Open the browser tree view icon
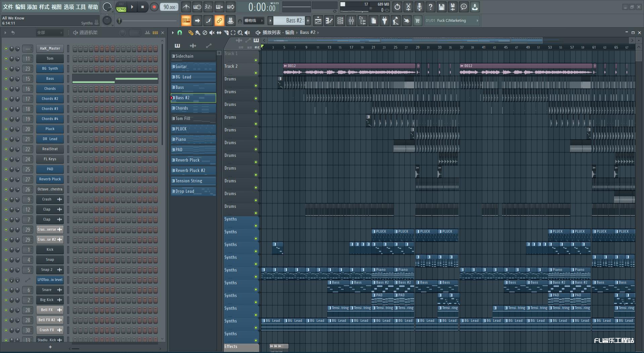The height and width of the screenshot is (353, 644). pos(362,21)
